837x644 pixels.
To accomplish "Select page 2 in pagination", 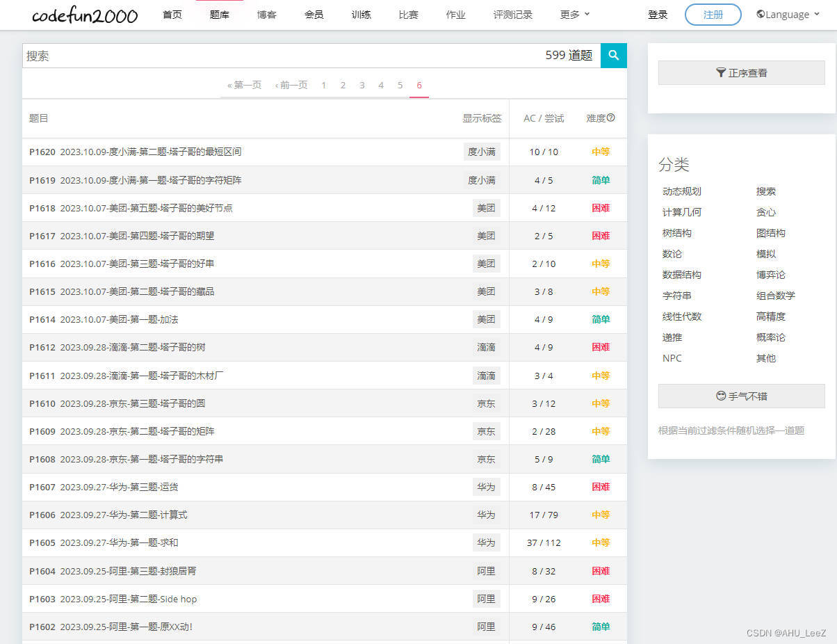I will (x=343, y=85).
